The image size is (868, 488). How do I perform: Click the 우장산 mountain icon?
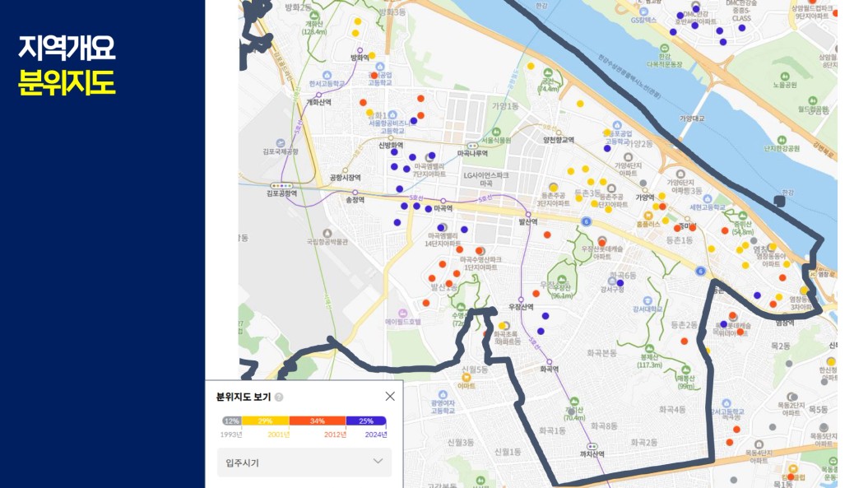coord(562,280)
